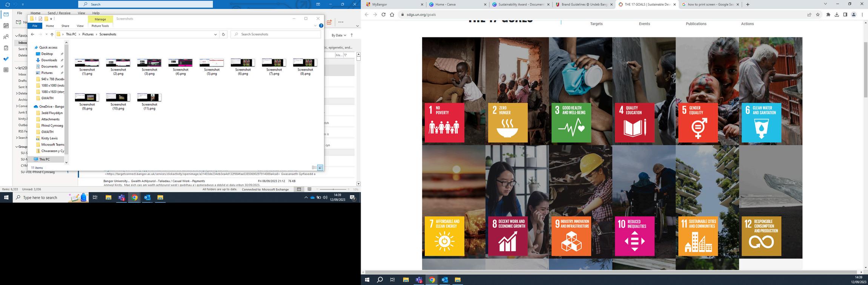Select the Screenshot (5).png thumbnail
The width and height of the screenshot is (868, 285).
(212, 67)
